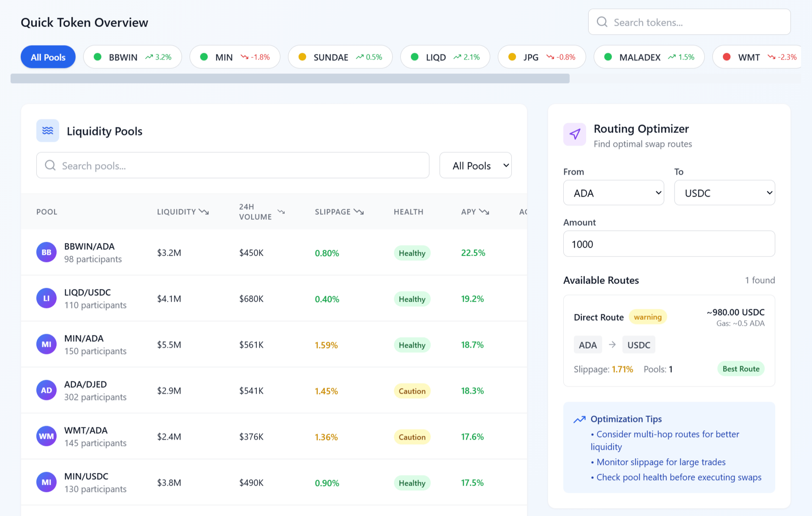
Task: Open the From token ADA dropdown
Action: 613,193
